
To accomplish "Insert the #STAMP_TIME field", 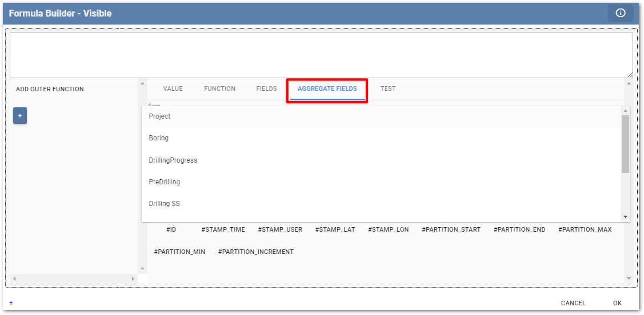I will 223,229.
